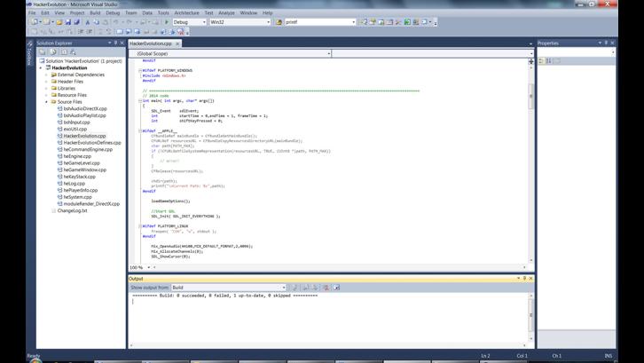644x363 pixels.
Task: Go to previous message in Output toolbar
Action: 306,288
